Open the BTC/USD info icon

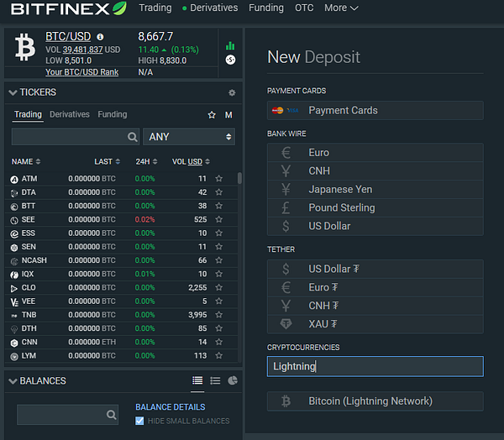tap(100, 37)
